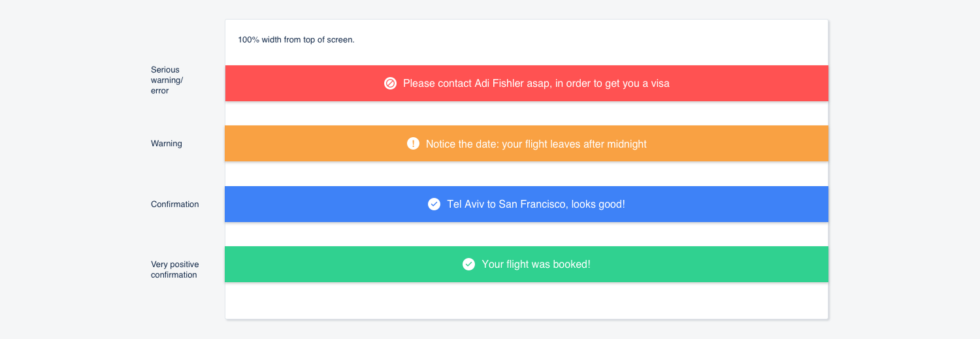Select the green flight booked banner
Image resolution: width=980 pixels, height=339 pixels.
point(527,264)
